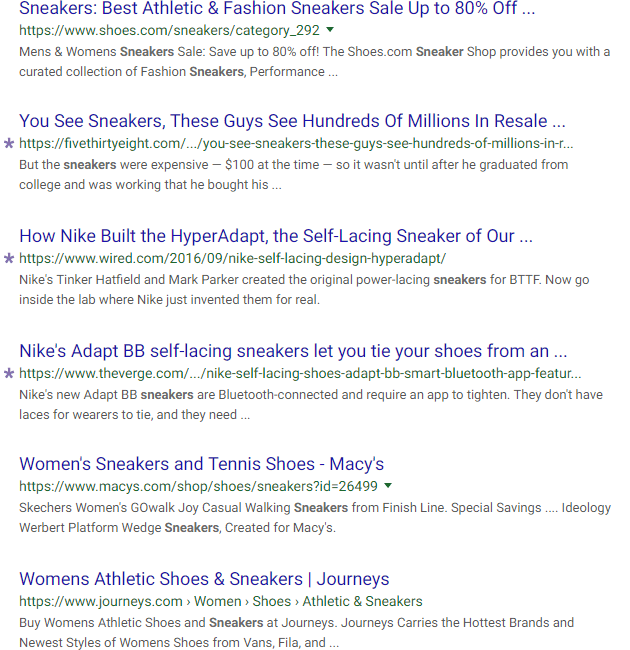This screenshot has height=650, width=630.
Task: Click the star icon beside the theverge.com URL
Action: click(x=9, y=373)
